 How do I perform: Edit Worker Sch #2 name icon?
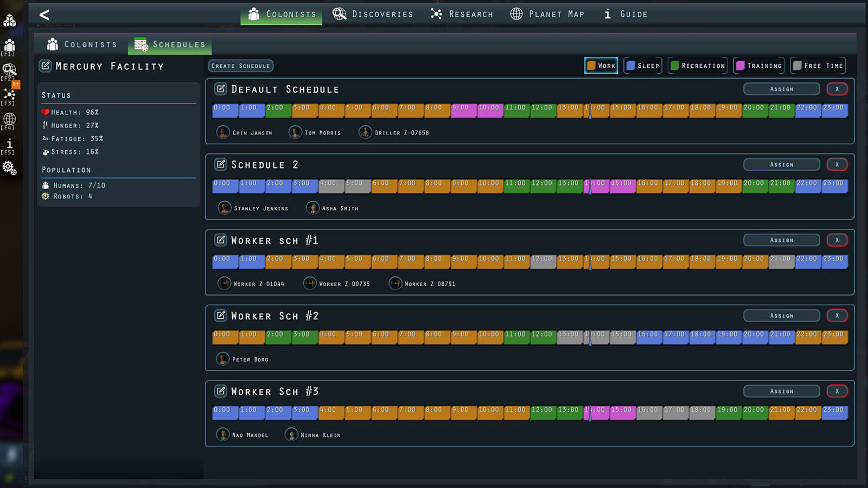click(x=220, y=316)
